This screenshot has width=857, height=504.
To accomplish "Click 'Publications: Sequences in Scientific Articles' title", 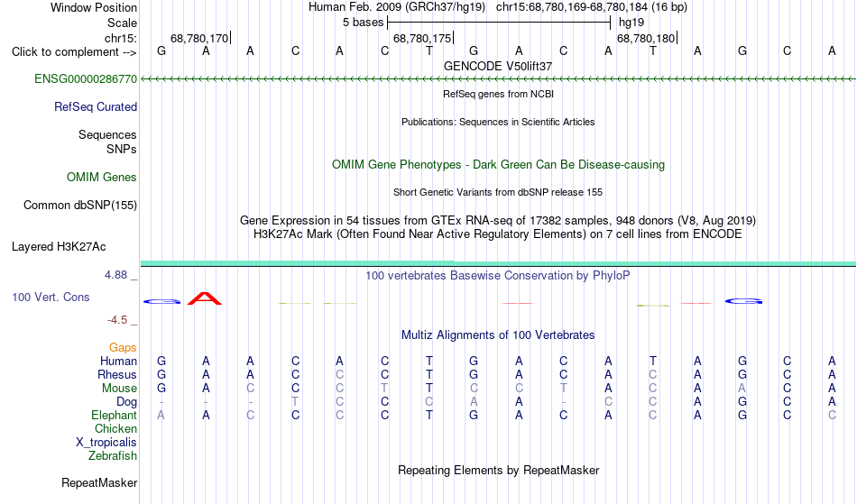I will coord(498,123).
